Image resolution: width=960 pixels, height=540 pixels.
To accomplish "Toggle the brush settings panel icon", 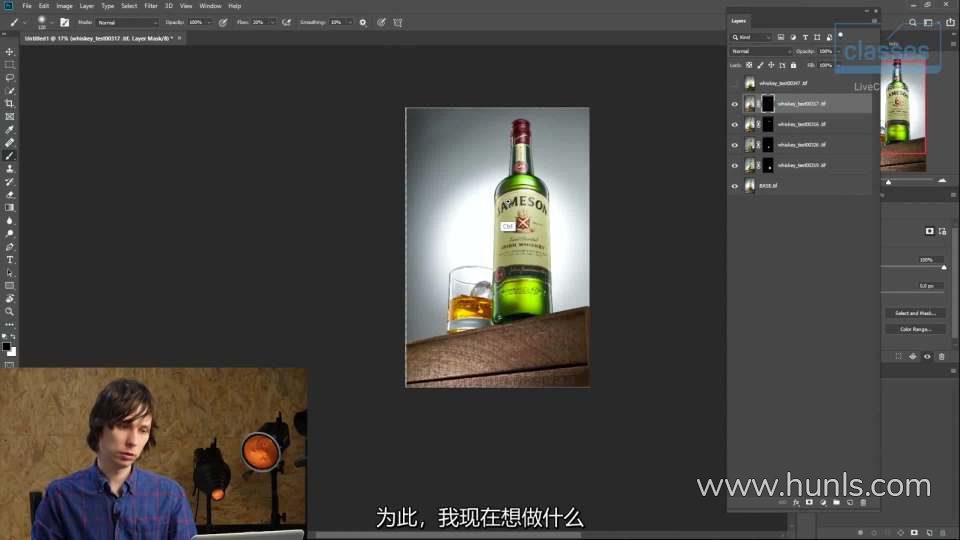I will [x=64, y=22].
